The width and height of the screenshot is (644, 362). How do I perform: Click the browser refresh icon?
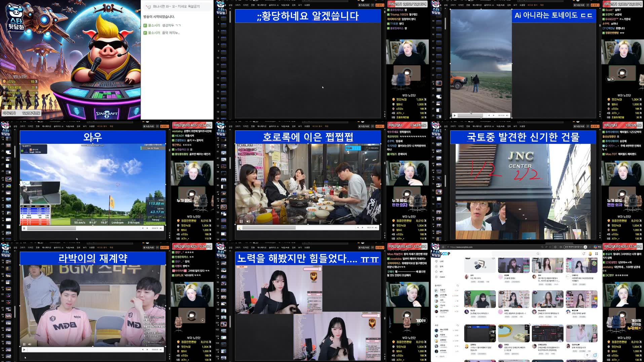(555, 247)
